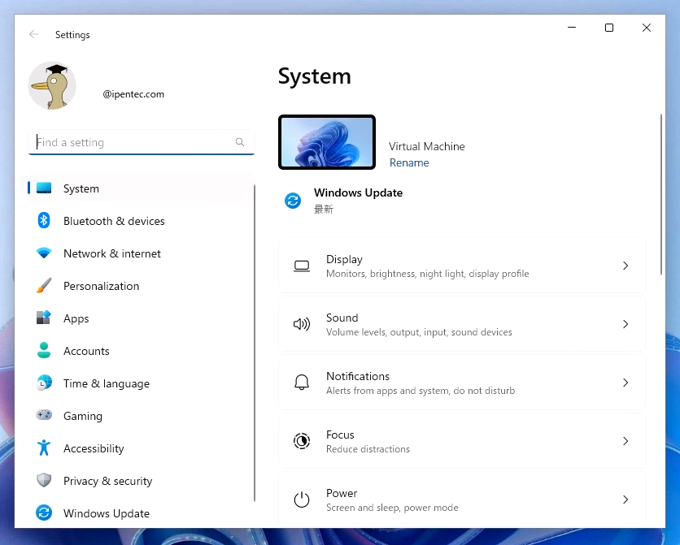Expand Focus settings via its chevron
This screenshot has height=545, width=680.
click(625, 441)
